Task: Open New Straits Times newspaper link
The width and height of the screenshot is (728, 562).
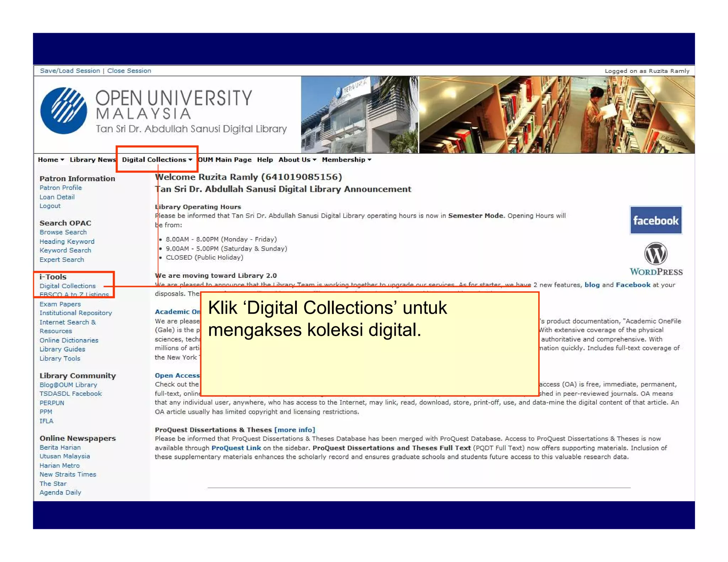Action: pyautogui.click(x=68, y=474)
